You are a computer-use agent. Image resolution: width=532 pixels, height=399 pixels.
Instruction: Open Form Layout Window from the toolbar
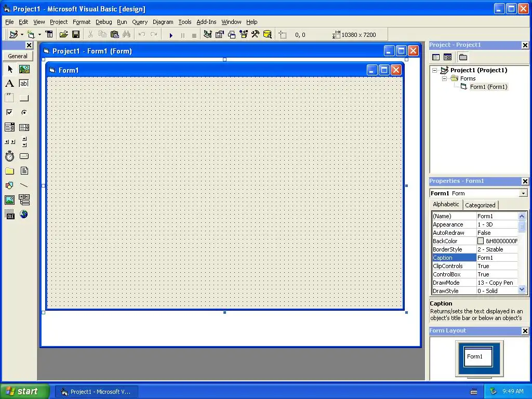[x=232, y=34]
